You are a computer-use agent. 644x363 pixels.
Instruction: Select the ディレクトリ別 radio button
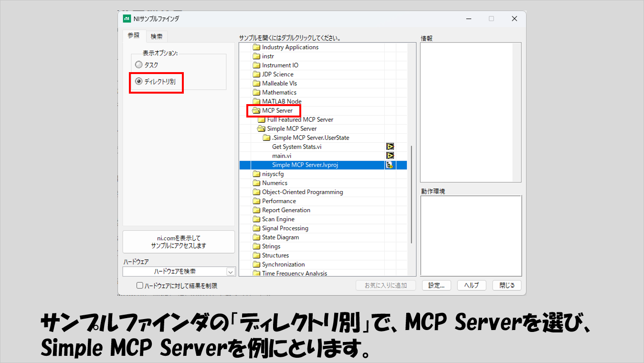(139, 82)
